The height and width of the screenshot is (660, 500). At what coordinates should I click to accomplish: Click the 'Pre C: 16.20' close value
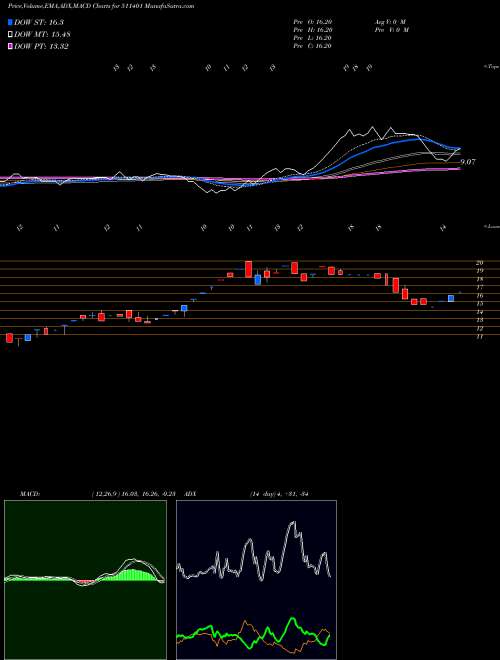pos(313,46)
